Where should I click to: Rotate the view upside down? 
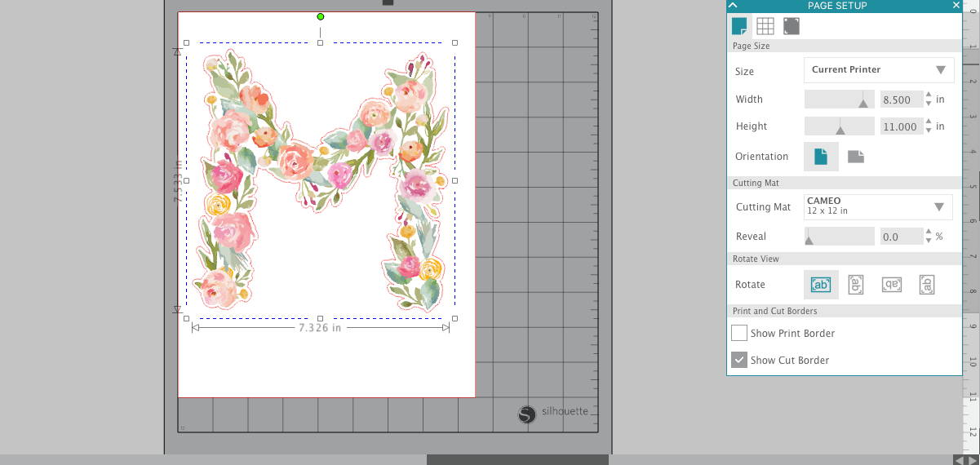[x=891, y=285]
